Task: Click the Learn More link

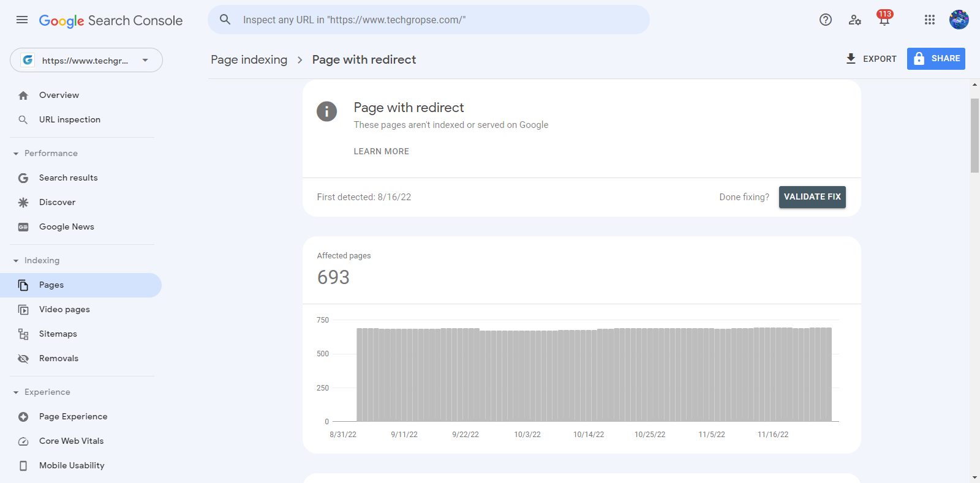Action: point(381,151)
